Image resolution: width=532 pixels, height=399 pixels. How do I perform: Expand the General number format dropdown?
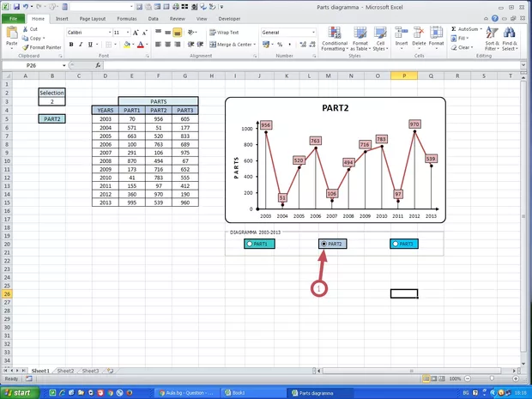pyautogui.click(x=314, y=33)
